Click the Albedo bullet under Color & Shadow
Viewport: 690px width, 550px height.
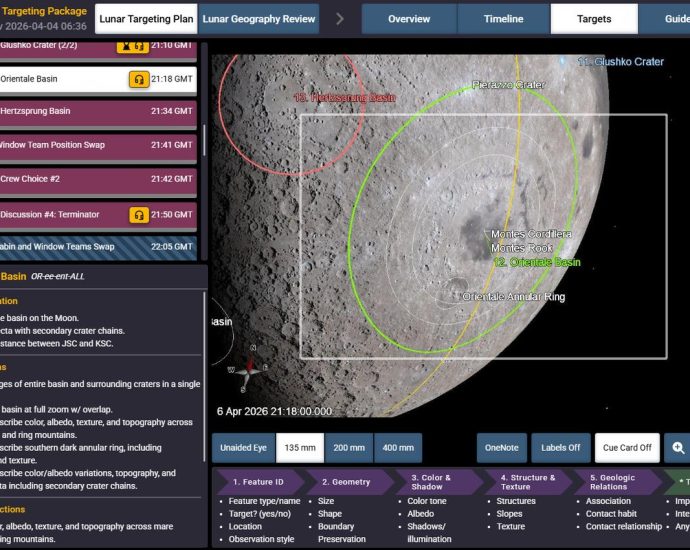pyautogui.click(x=420, y=514)
